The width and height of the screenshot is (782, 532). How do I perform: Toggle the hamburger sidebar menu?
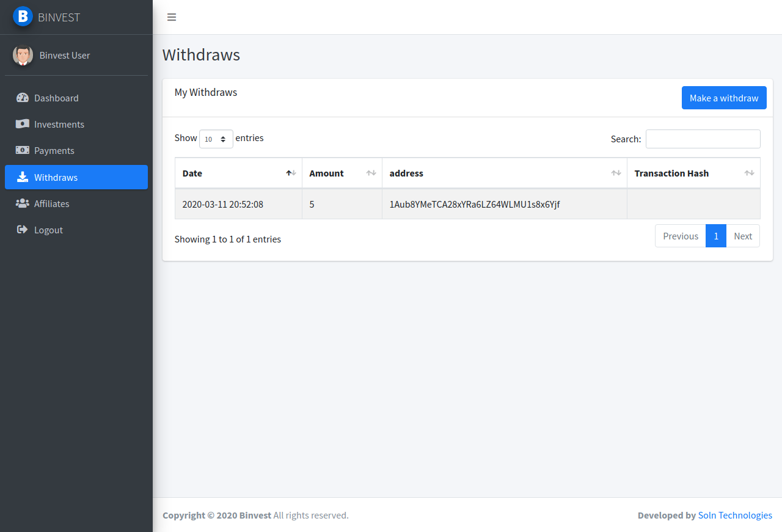(x=172, y=17)
